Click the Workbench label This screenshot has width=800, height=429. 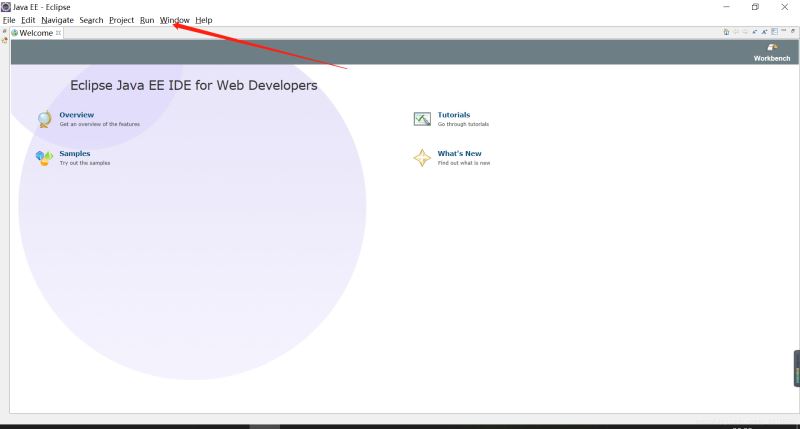click(x=772, y=58)
